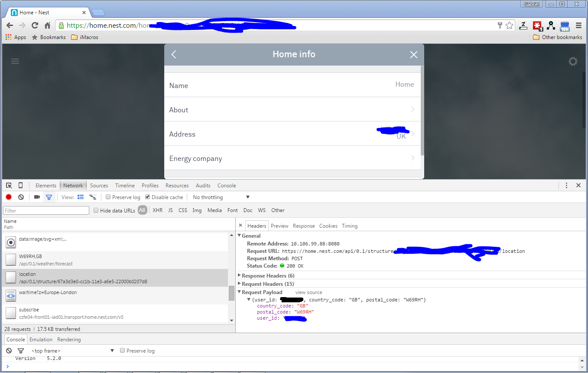Switch to the Response tab
588x373 pixels.
304,226
